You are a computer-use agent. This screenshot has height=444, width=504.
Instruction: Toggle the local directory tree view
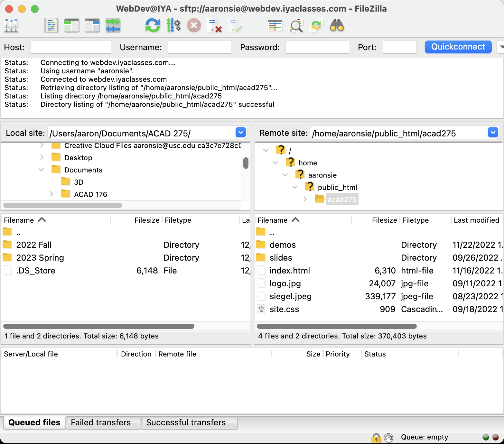(72, 26)
